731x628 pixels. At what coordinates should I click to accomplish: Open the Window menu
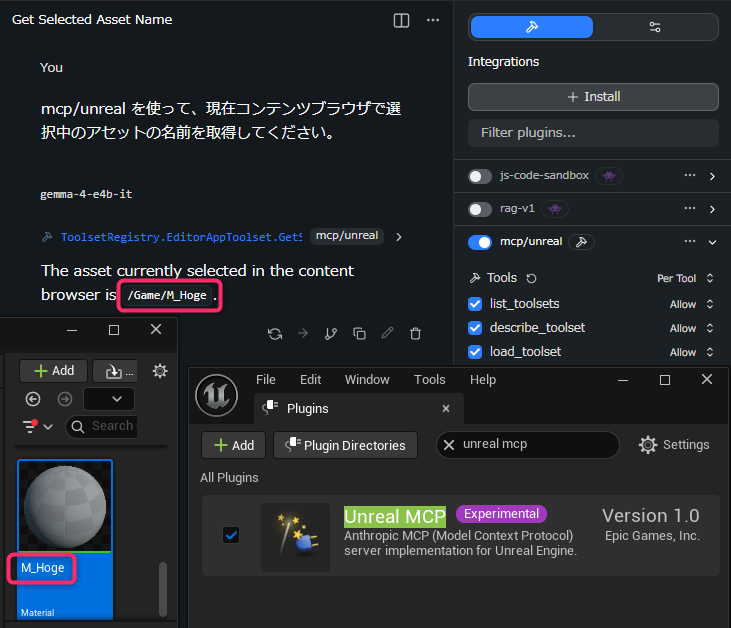point(367,380)
